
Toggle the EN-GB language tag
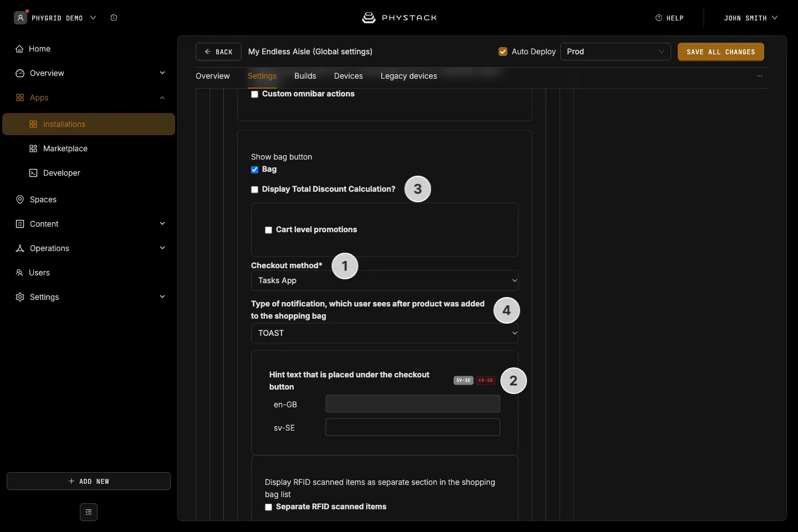(485, 380)
